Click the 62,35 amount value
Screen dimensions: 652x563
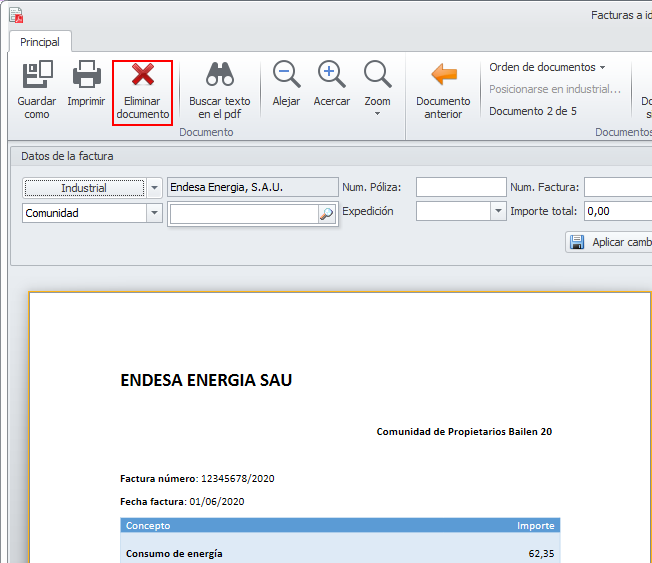coord(541,553)
